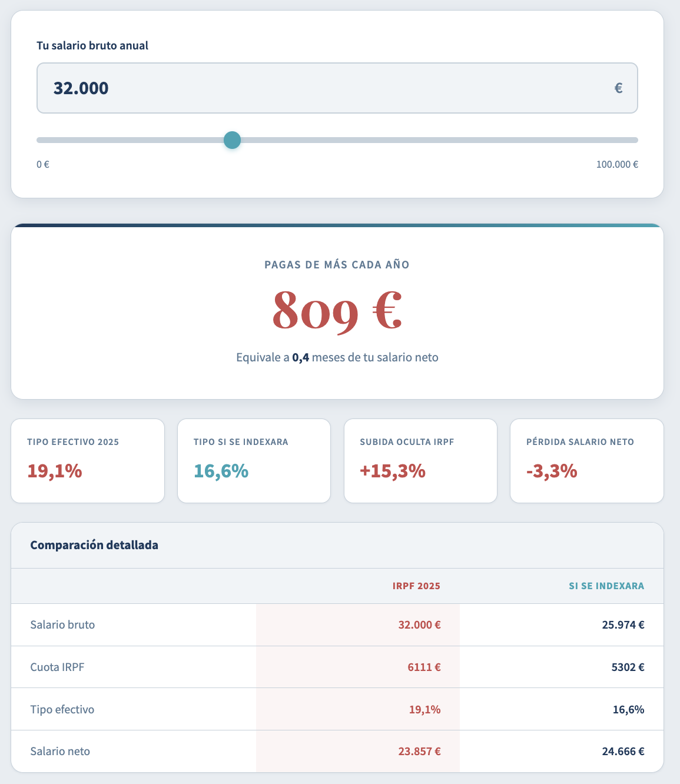This screenshot has height=784, width=680.
Task: Click the 100.000 € slider maximum label
Action: pyautogui.click(x=616, y=164)
